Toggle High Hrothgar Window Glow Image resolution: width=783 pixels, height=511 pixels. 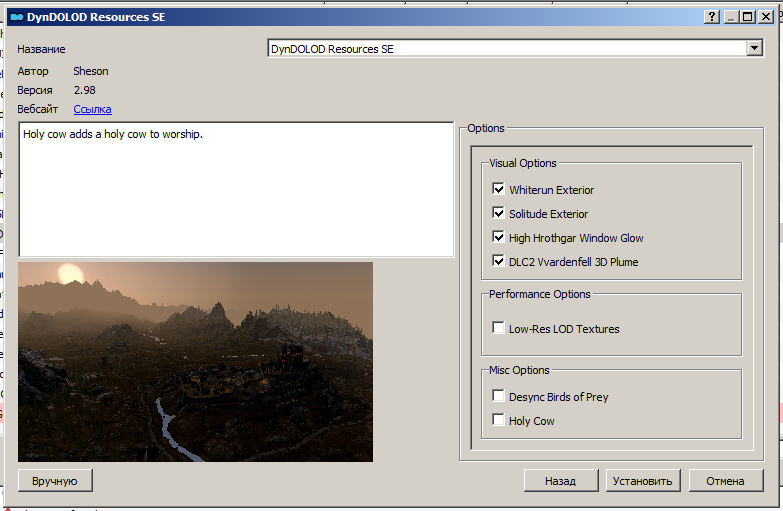click(x=498, y=237)
